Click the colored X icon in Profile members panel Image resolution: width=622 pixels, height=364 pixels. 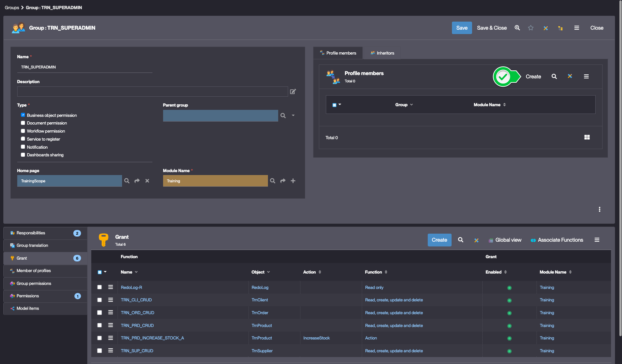tap(570, 76)
